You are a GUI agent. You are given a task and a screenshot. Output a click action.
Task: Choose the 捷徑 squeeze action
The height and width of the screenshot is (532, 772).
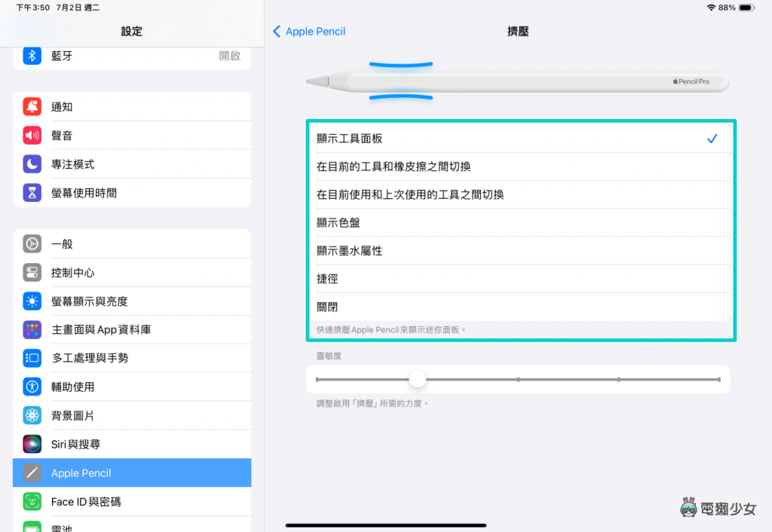click(518, 279)
